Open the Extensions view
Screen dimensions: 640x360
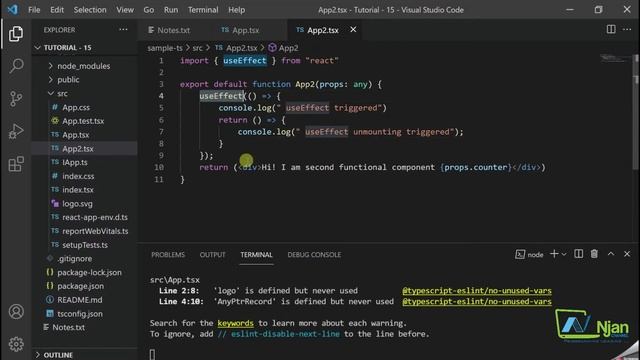(x=16, y=164)
